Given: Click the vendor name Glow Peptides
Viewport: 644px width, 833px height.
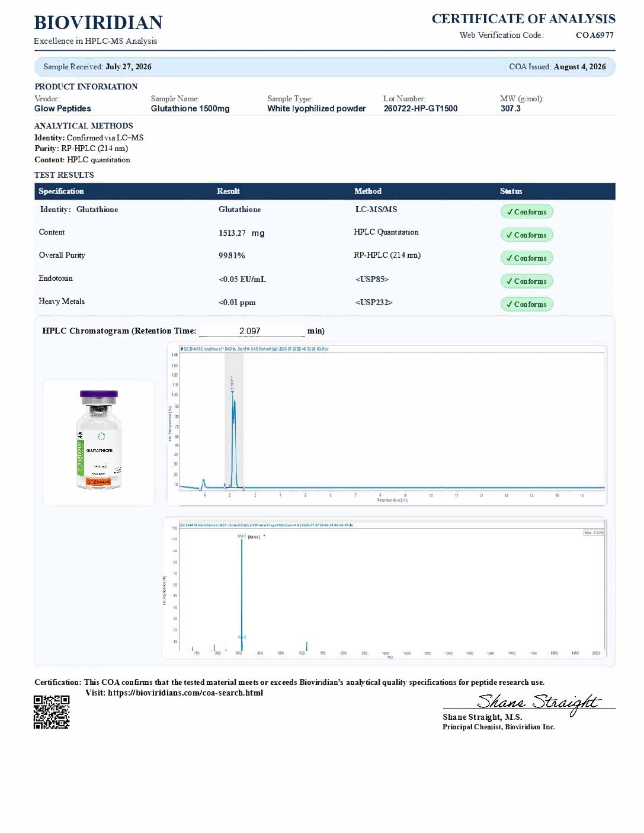Looking at the screenshot, I should [63, 108].
